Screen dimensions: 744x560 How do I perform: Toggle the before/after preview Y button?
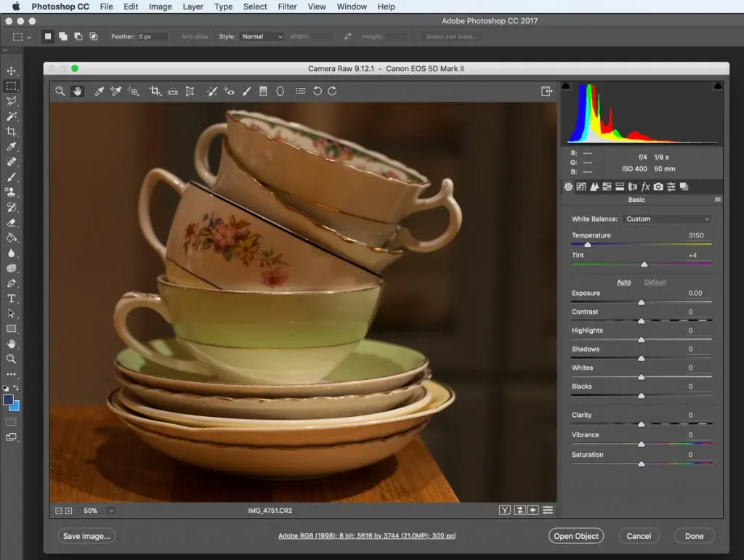pyautogui.click(x=505, y=511)
